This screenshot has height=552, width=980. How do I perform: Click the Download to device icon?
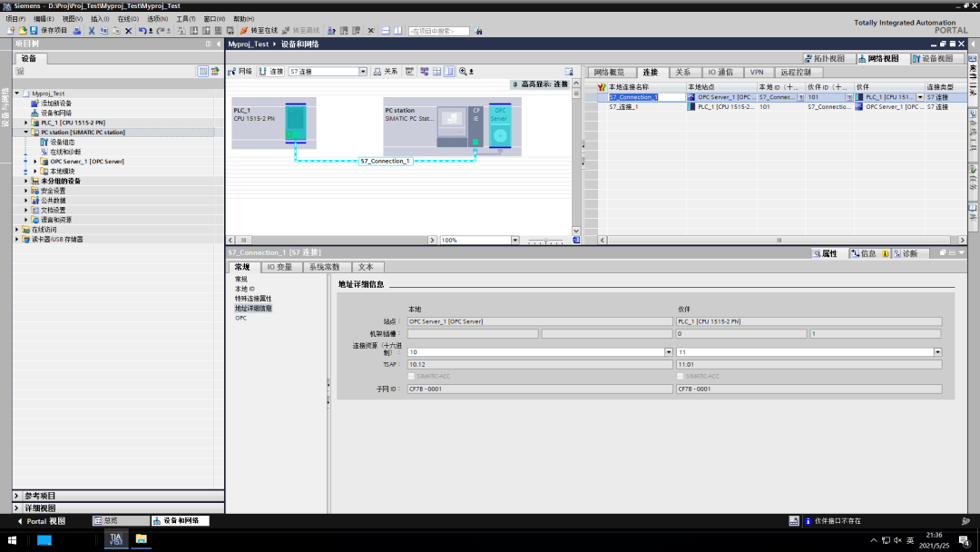(x=194, y=31)
